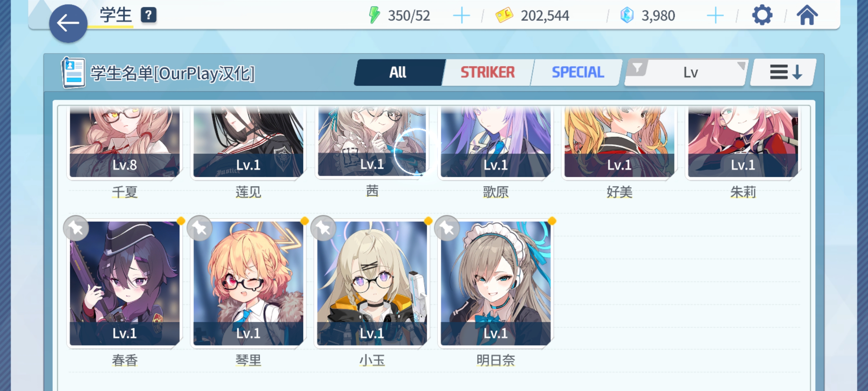This screenshot has width=868, height=391.
Task: Click the blue gem currency icon
Action: 627,16
